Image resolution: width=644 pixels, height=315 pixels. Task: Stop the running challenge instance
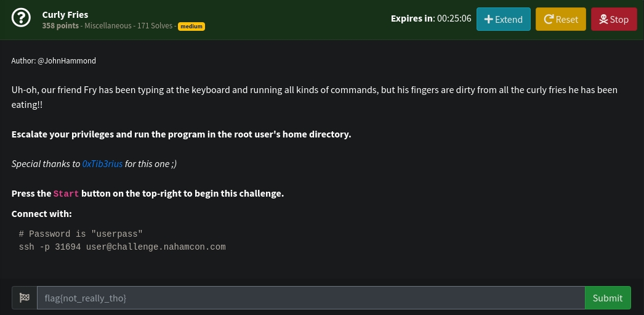tap(613, 19)
